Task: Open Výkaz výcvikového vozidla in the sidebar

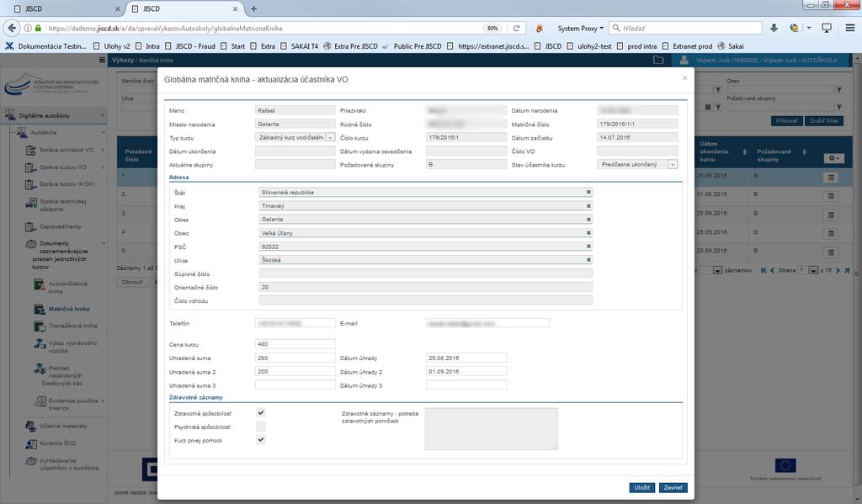Action: pos(72,347)
